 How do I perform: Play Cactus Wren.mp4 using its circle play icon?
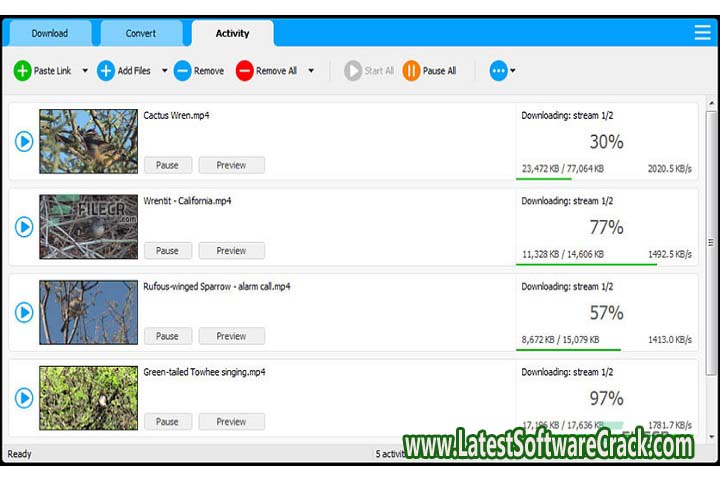[x=24, y=141]
